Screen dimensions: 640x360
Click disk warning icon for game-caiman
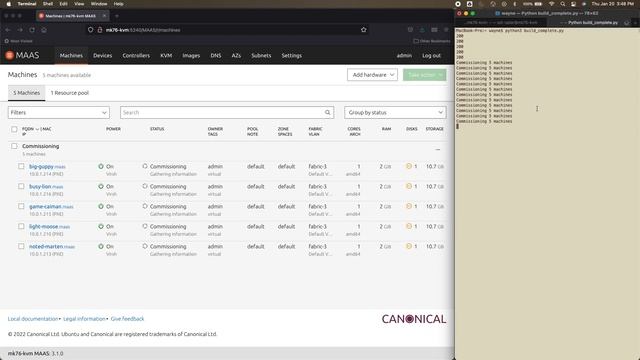409,207
